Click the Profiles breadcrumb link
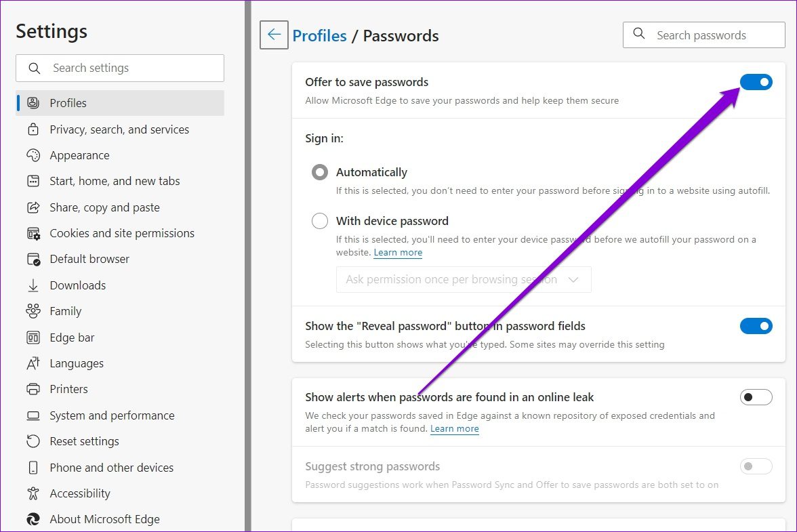The image size is (797, 532). [320, 35]
